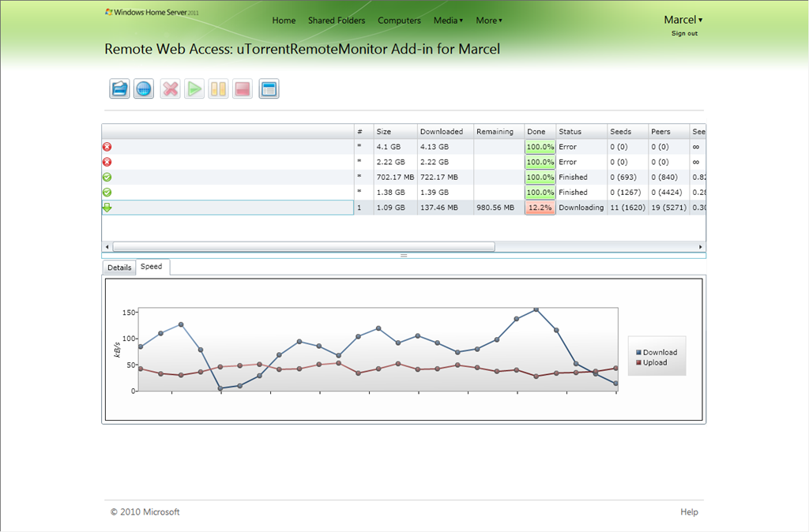Click 100.0% progress bar of 702.17 MB row

point(540,178)
